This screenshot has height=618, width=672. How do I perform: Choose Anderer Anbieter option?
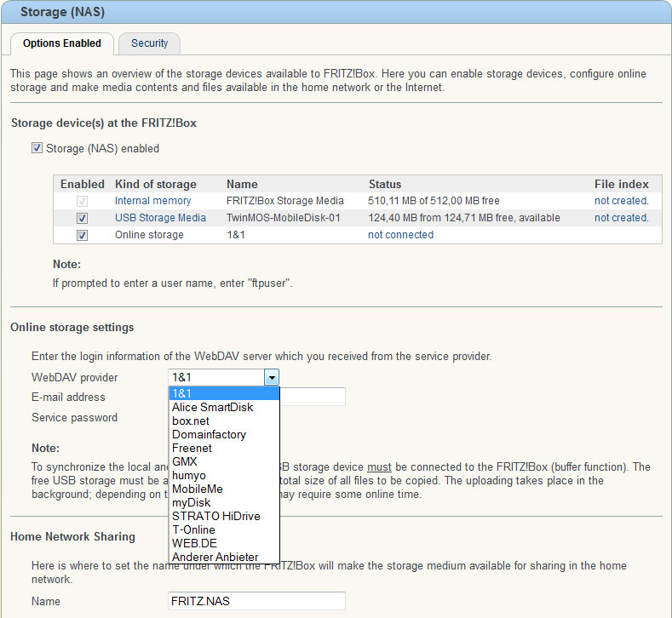point(224,557)
